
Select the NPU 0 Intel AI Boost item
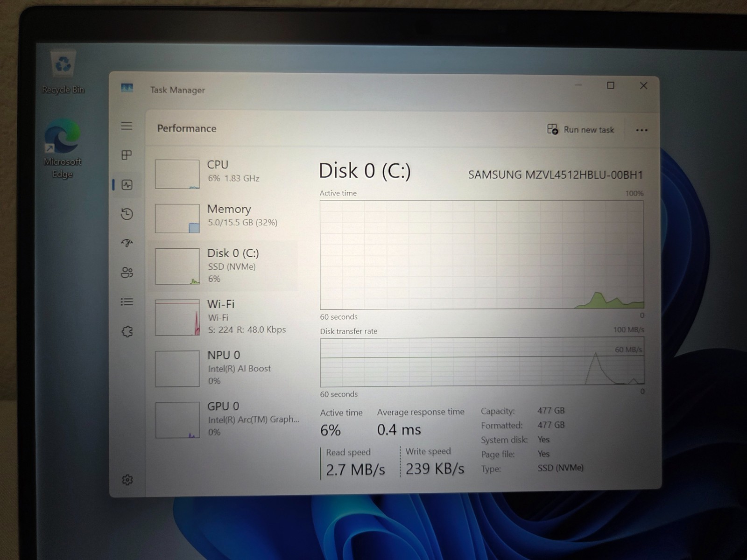tap(223, 368)
